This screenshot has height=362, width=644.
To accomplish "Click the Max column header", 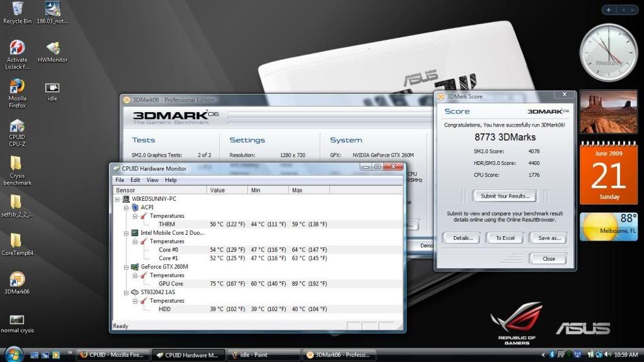I will pyautogui.click(x=309, y=190).
